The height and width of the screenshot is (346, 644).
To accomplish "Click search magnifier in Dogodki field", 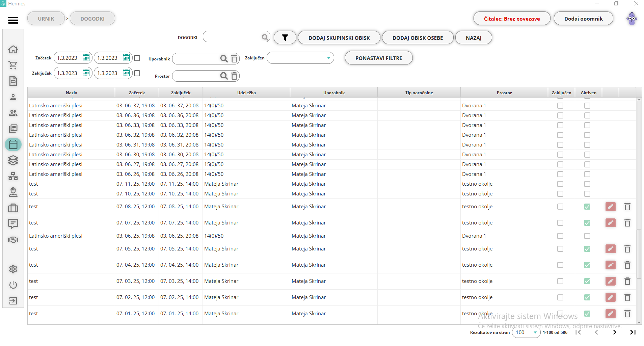I will coord(266,37).
